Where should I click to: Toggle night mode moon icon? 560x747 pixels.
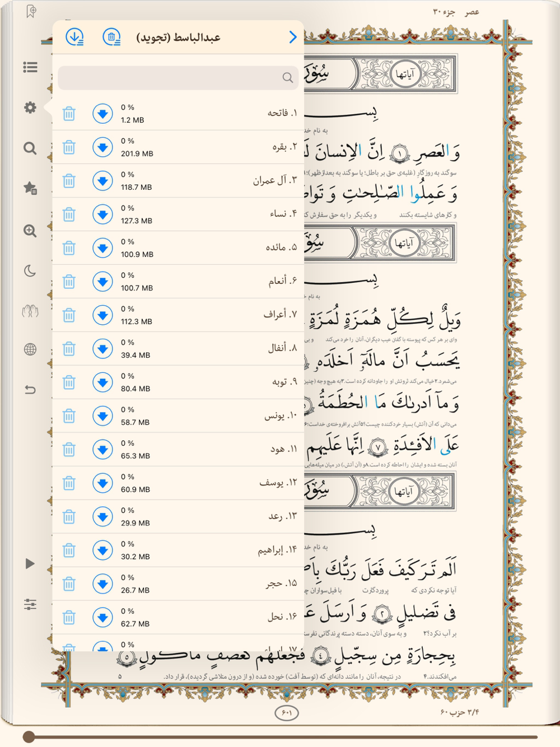pyautogui.click(x=30, y=271)
